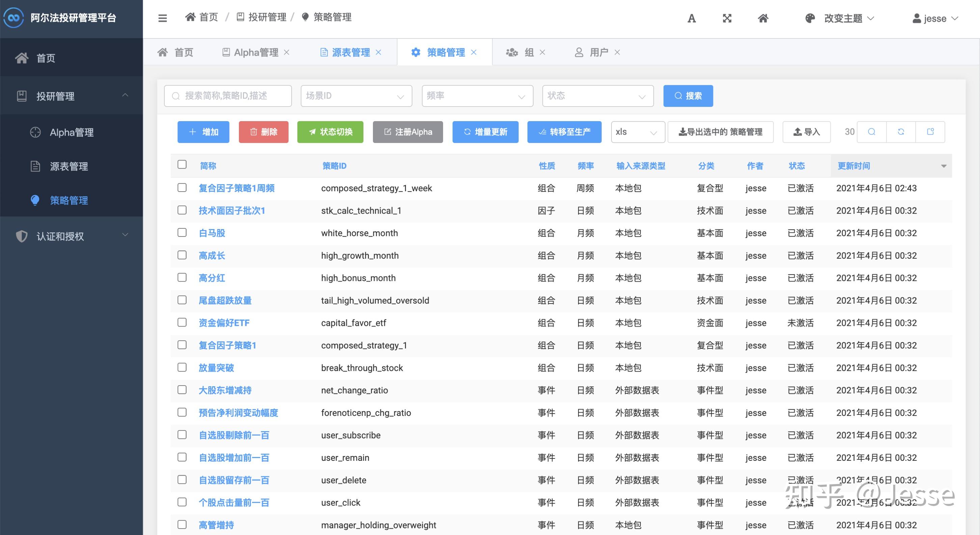The image size is (980, 535).
Task: Refresh table with circular arrows icon
Action: 901,132
